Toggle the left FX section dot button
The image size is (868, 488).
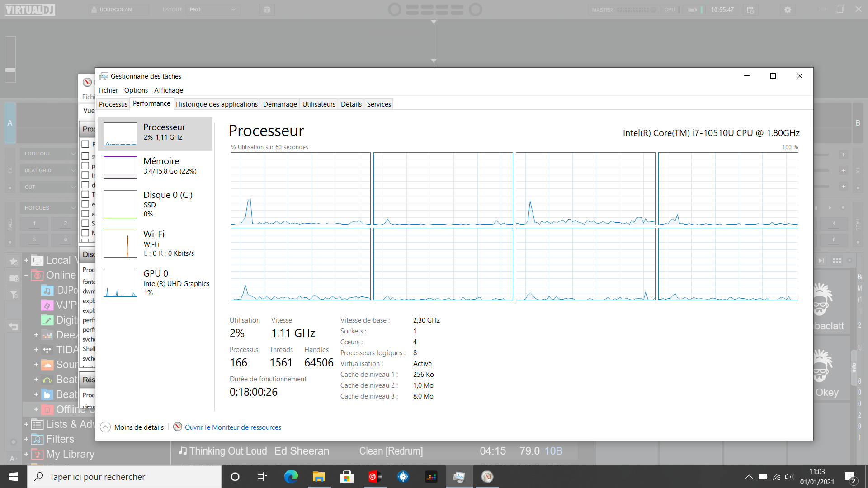(x=10, y=188)
